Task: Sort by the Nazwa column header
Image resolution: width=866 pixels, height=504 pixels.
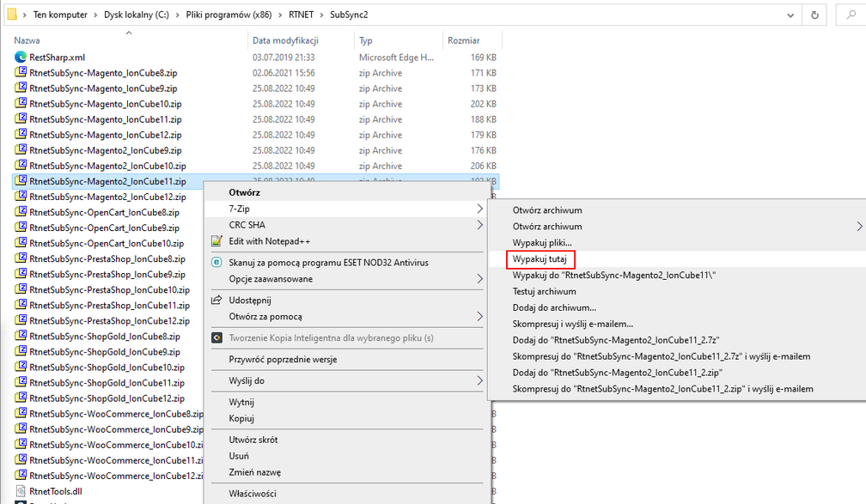Action: click(27, 40)
